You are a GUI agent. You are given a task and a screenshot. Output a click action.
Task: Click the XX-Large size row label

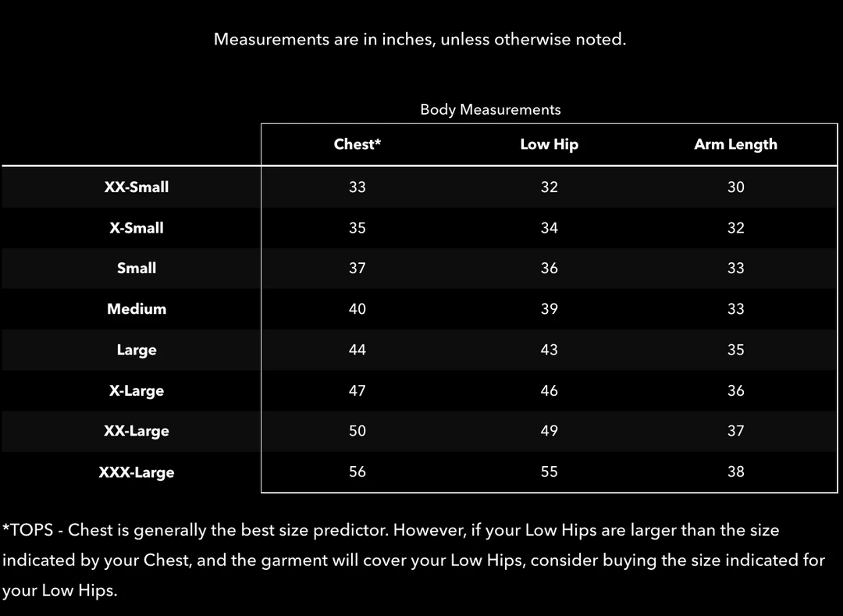click(137, 431)
